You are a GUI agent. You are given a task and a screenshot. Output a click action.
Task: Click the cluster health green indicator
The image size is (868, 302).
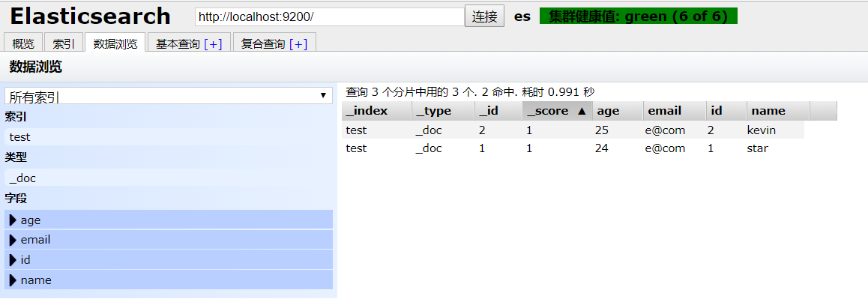pyautogui.click(x=639, y=16)
